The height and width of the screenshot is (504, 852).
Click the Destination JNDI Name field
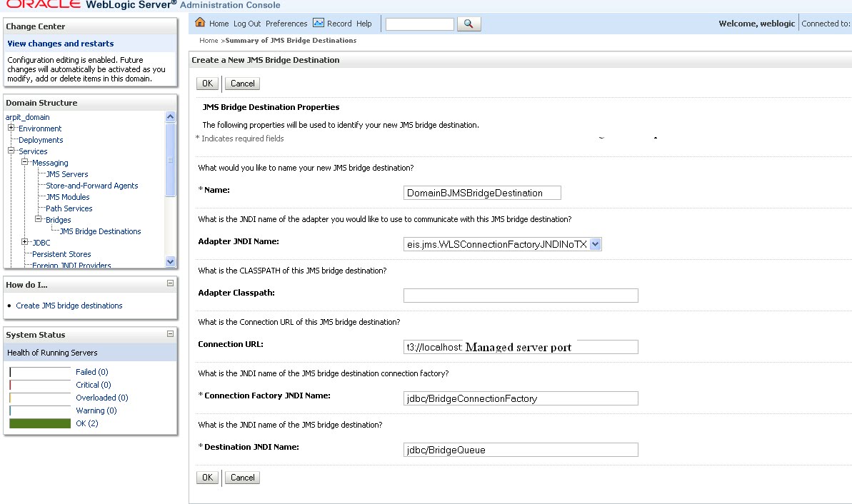[521, 450]
